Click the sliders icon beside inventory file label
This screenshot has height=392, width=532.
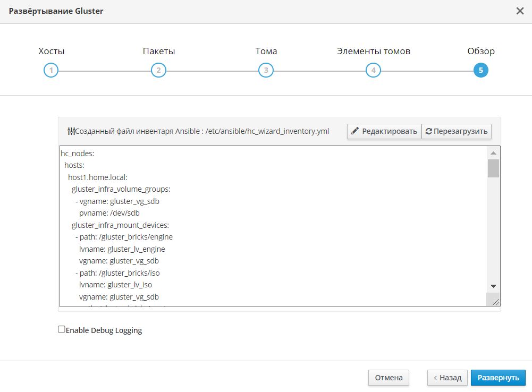pyautogui.click(x=71, y=131)
